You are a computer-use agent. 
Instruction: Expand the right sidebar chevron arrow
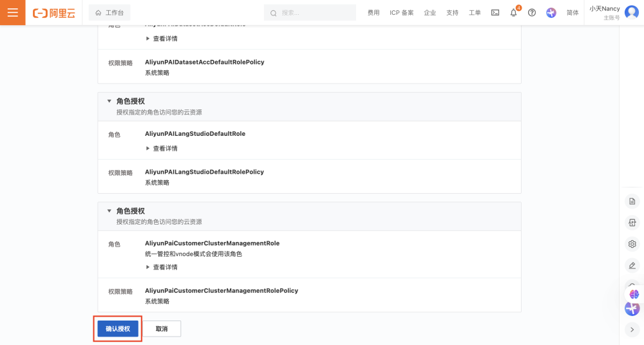point(632,330)
